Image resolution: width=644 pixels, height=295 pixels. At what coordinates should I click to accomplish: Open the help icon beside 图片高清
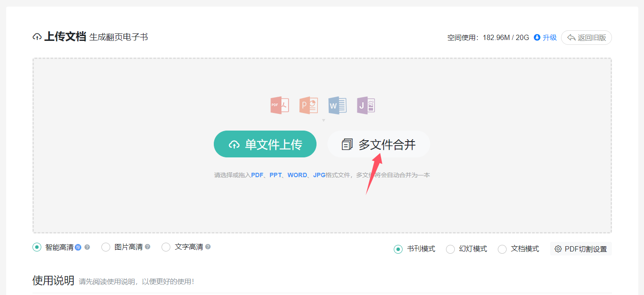(148, 247)
